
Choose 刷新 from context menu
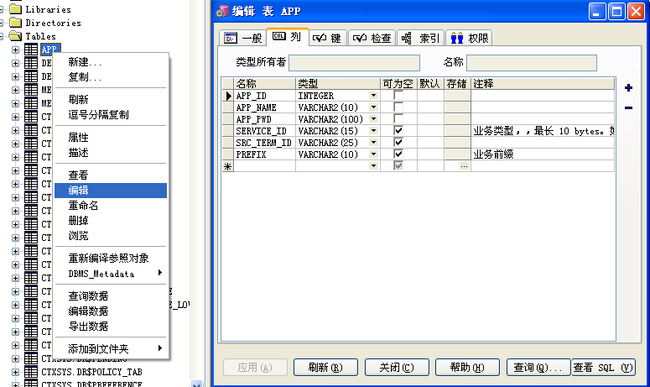point(111,99)
